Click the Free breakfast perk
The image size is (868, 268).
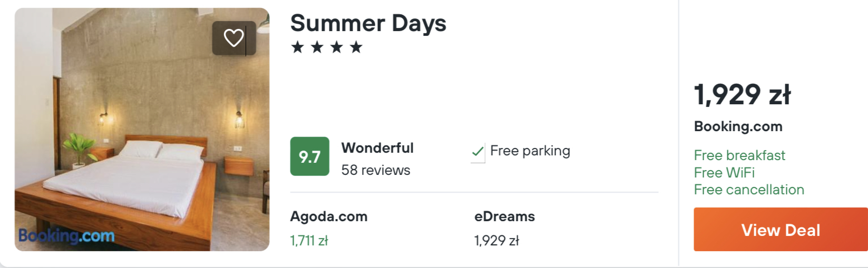point(739,155)
